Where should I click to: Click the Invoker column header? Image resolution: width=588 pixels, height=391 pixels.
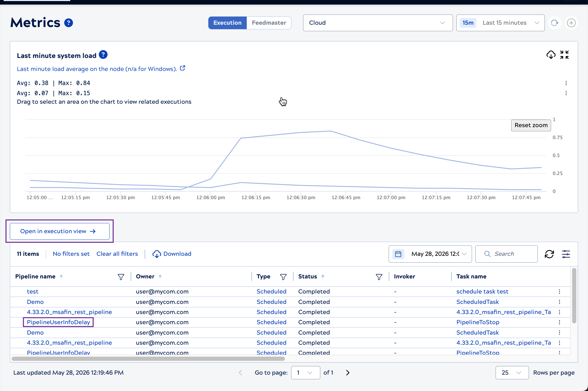[x=404, y=276]
